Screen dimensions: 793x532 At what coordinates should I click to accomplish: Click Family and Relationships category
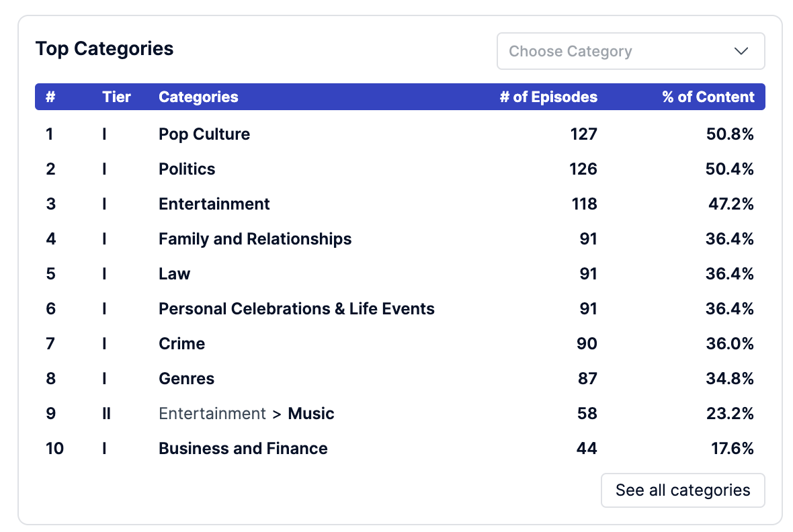[x=255, y=238]
